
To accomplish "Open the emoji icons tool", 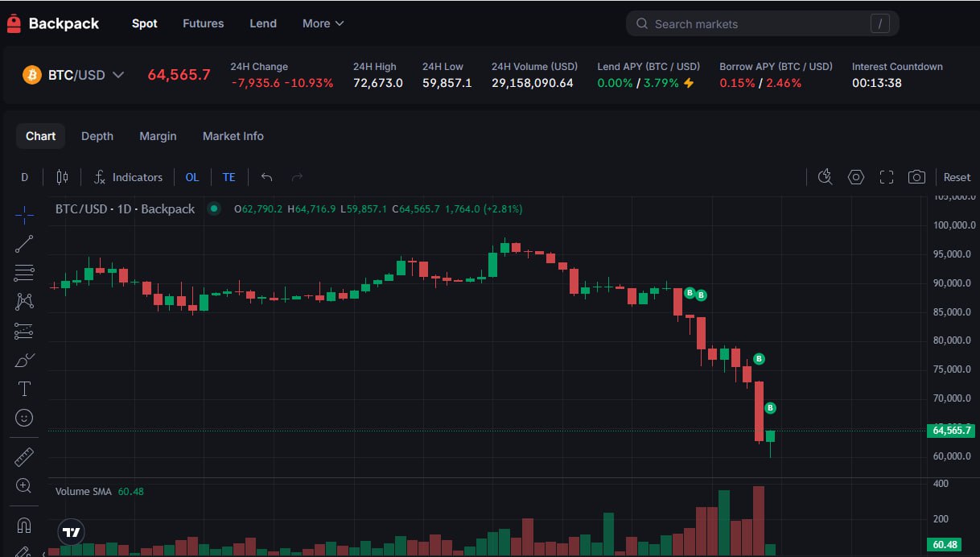I will (x=24, y=418).
